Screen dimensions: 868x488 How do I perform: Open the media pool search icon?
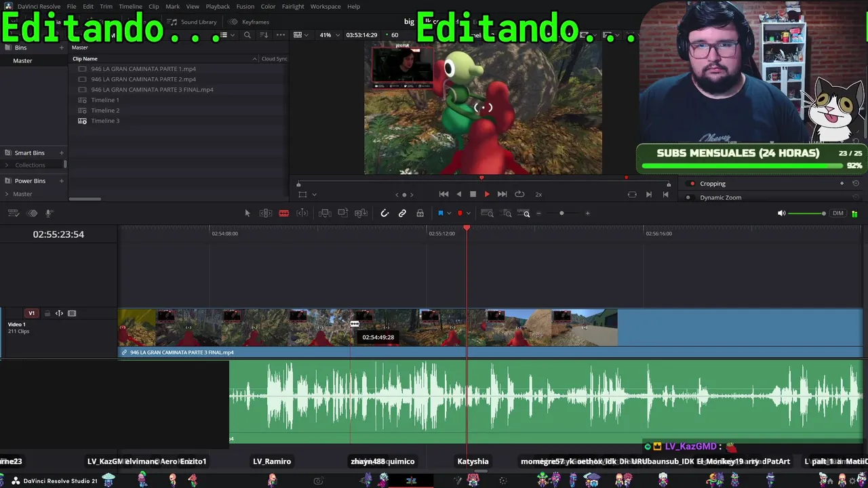tap(248, 35)
